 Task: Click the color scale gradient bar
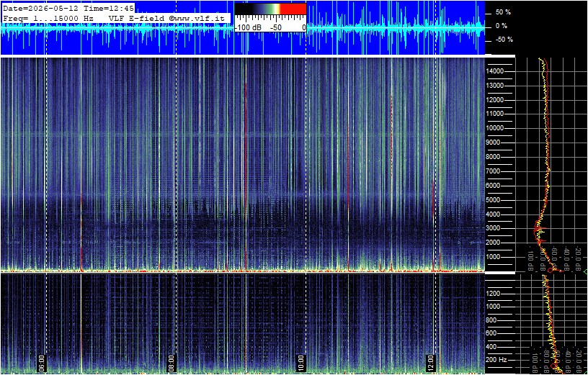[270, 9]
